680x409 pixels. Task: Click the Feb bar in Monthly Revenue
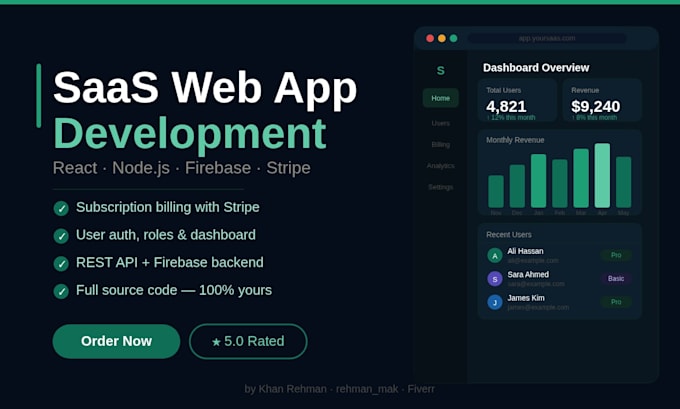pos(560,183)
